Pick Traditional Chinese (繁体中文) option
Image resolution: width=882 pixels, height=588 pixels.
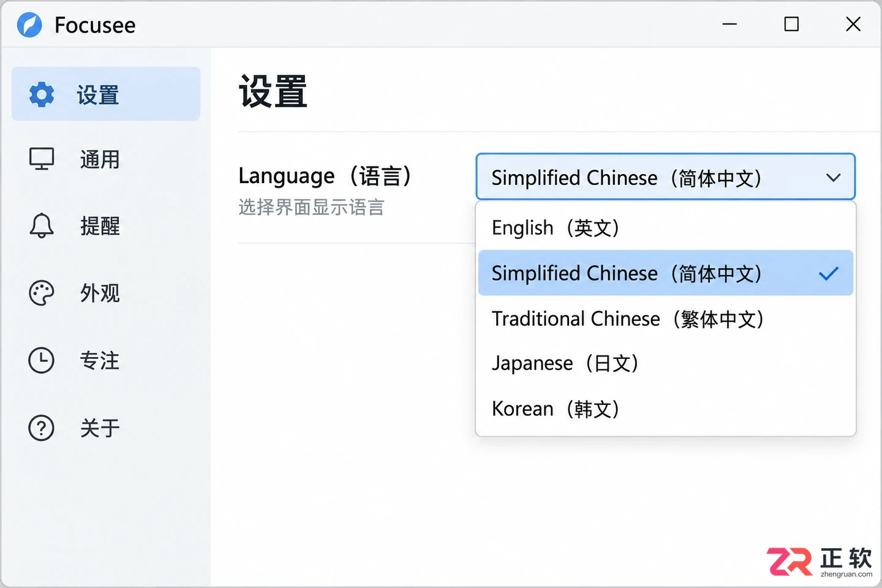click(x=665, y=318)
